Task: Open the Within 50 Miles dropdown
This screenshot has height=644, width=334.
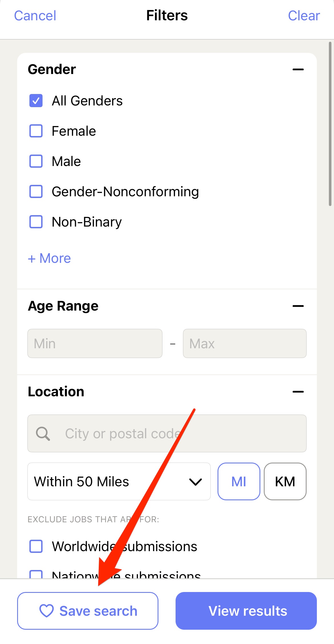Action: [119, 481]
